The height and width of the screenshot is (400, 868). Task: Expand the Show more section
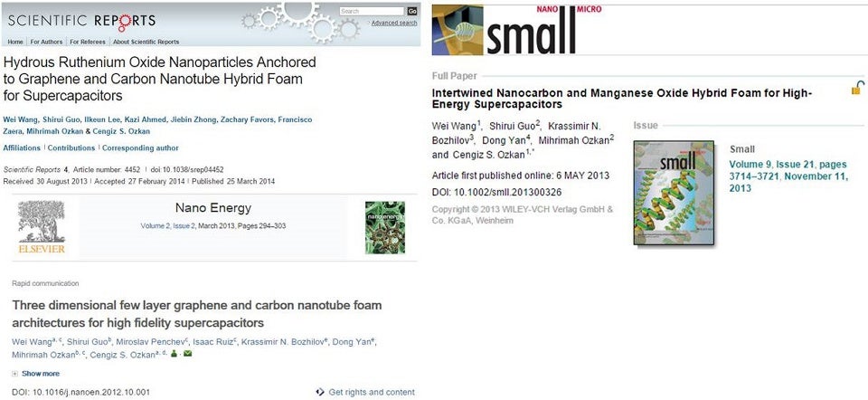point(36,373)
